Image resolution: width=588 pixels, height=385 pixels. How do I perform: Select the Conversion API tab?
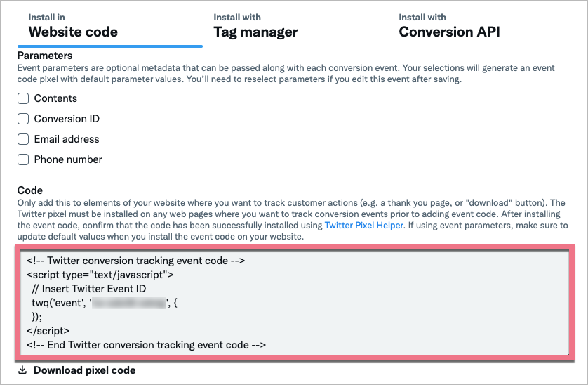[x=449, y=25]
